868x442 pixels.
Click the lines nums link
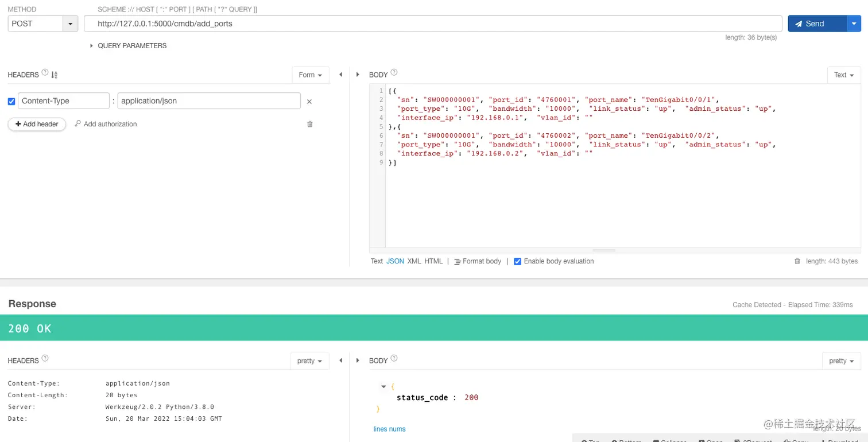pyautogui.click(x=389, y=429)
